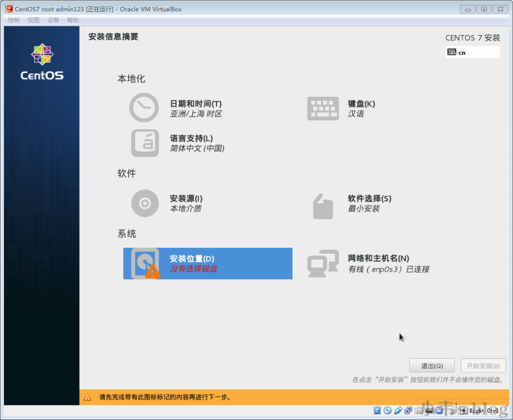Click the 简体中文 (中国) text
This screenshot has height=420, width=513.
[x=197, y=148]
